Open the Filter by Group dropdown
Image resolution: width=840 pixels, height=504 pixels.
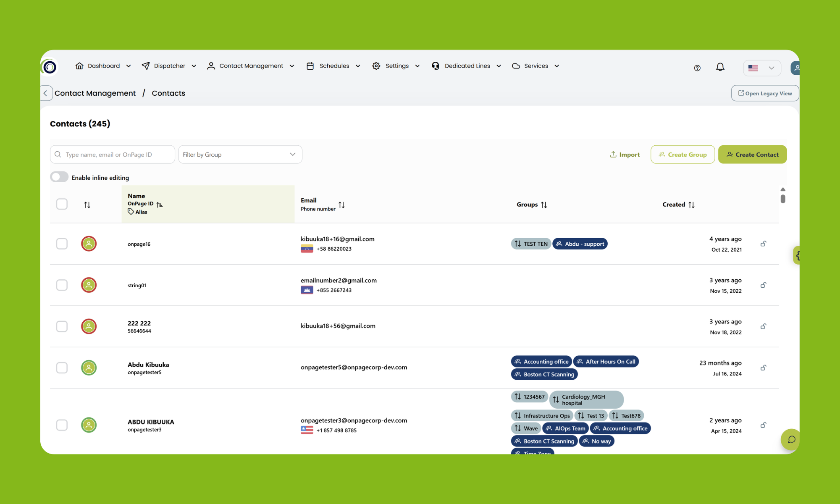point(240,155)
